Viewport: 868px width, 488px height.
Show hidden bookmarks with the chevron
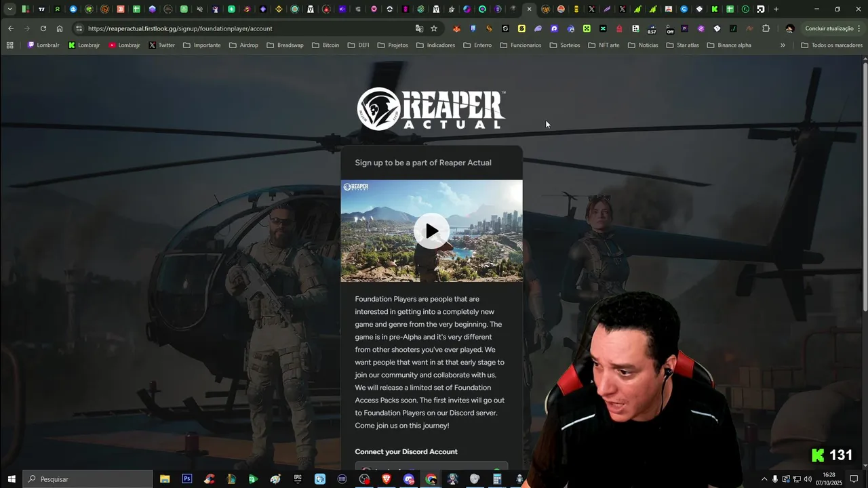(x=783, y=45)
